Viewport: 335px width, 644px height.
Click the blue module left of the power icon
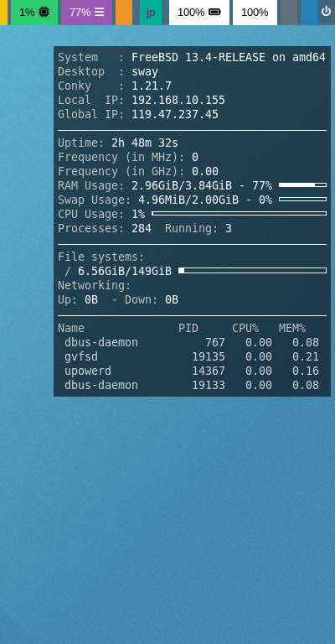309,13
